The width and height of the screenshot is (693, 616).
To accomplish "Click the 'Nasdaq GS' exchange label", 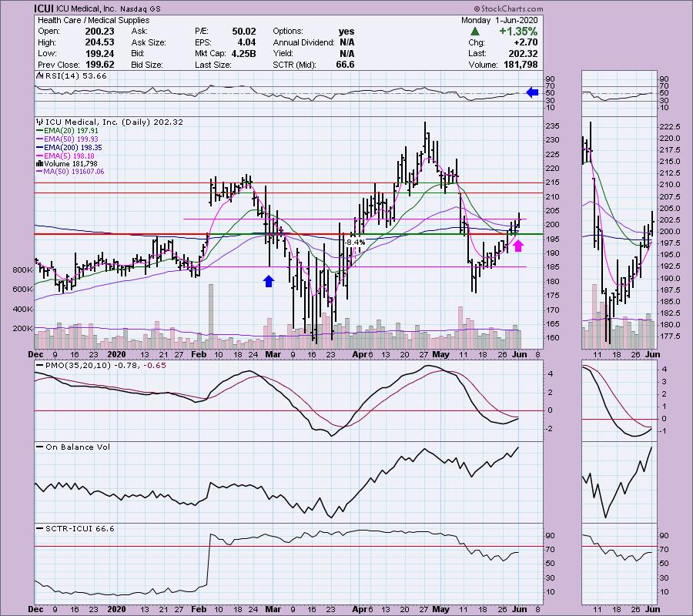I will [x=142, y=8].
